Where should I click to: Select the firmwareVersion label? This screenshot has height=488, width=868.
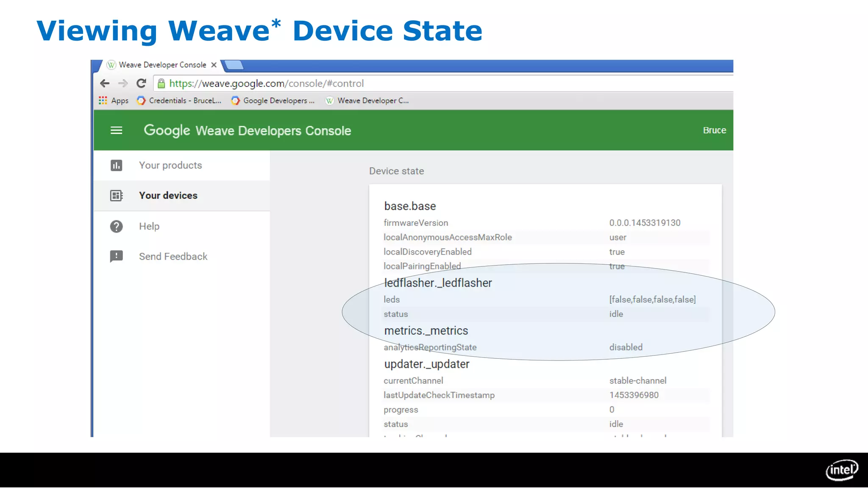(x=416, y=223)
